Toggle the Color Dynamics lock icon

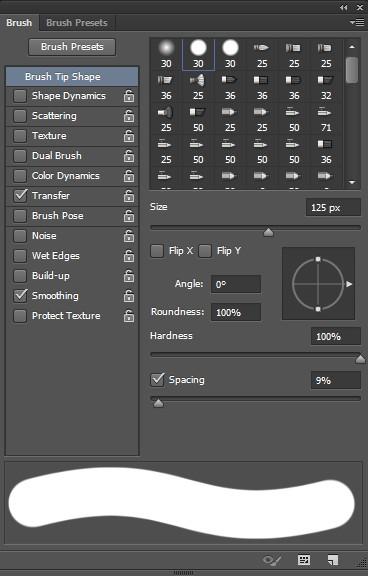(x=129, y=176)
